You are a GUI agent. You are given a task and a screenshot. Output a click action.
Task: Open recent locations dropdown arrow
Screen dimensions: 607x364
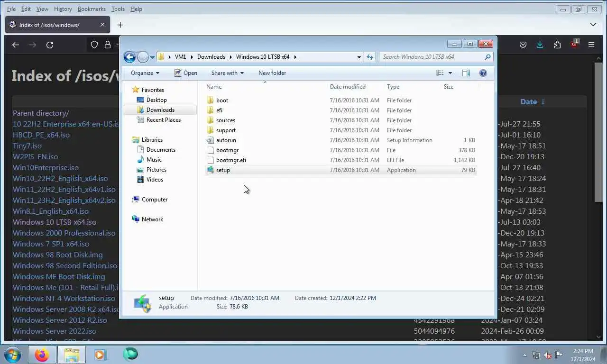point(152,57)
